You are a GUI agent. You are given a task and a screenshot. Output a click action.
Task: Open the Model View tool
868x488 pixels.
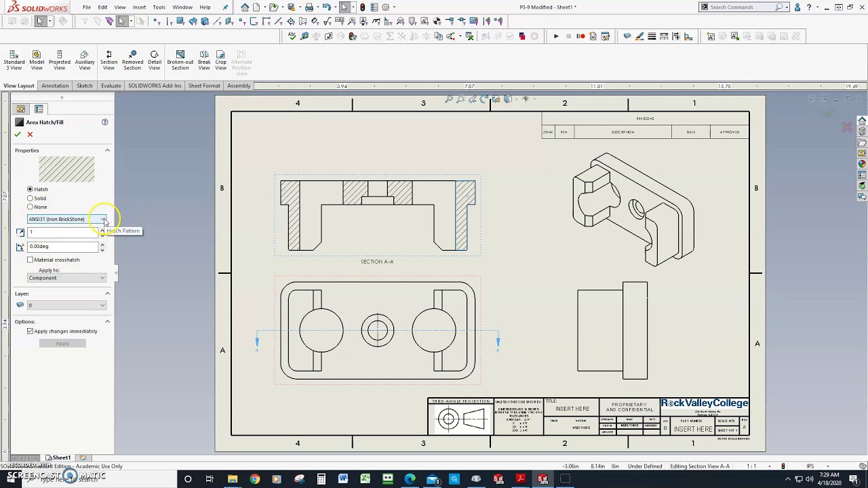click(37, 60)
